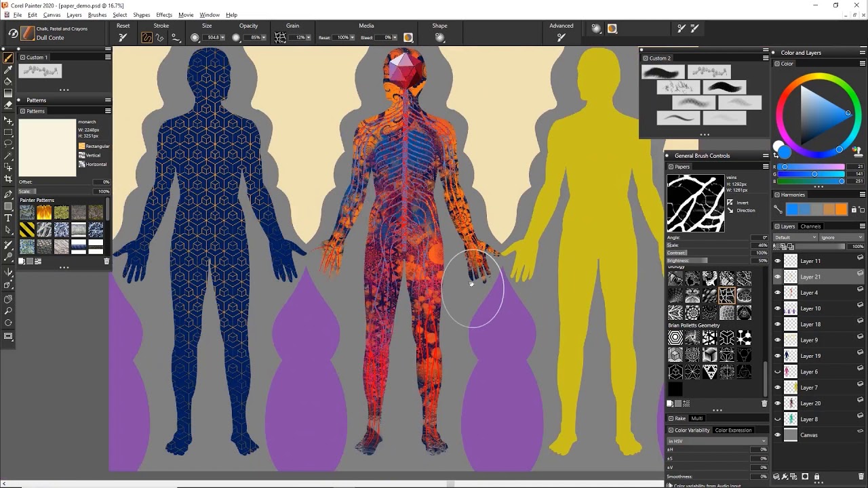Select the Rectangular pattern type
The height and width of the screenshot is (488, 868).
coord(94,146)
